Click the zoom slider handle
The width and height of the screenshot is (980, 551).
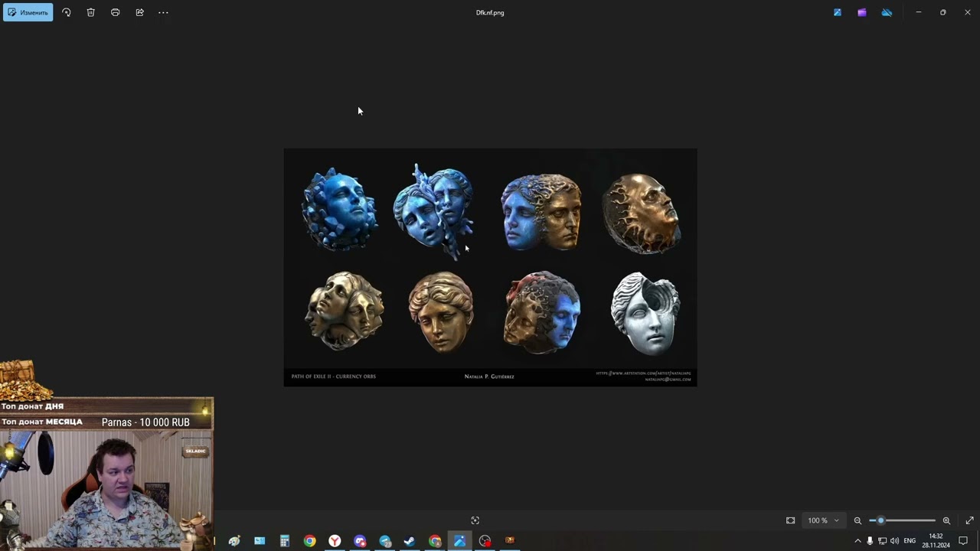[x=880, y=520]
